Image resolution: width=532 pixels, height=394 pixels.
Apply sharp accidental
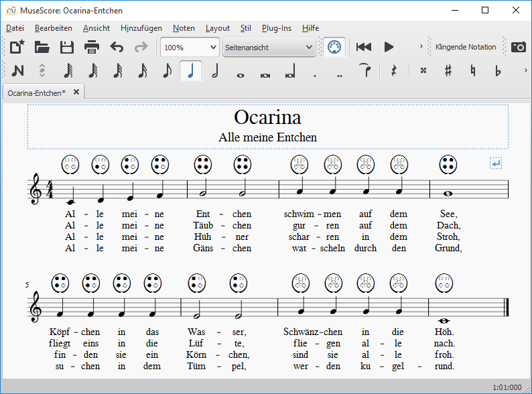pyautogui.click(x=448, y=70)
